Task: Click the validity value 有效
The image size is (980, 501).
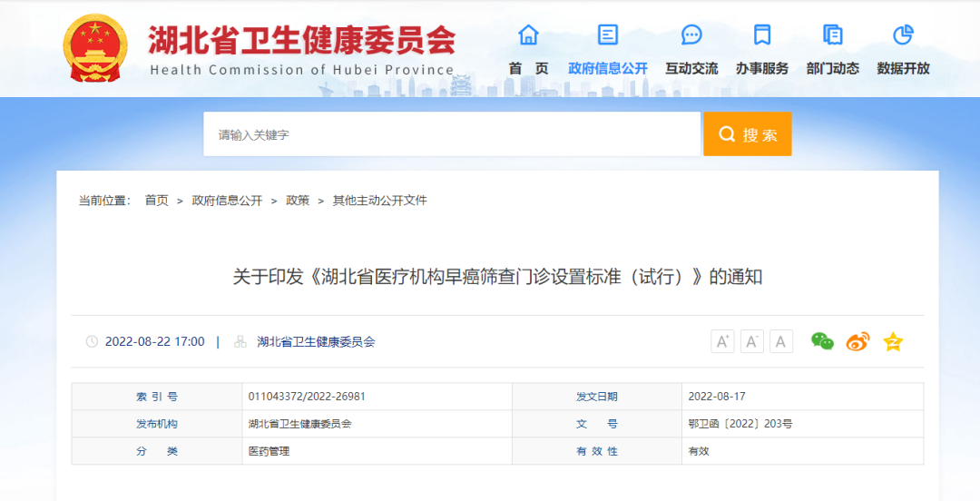Action: pyautogui.click(x=699, y=451)
